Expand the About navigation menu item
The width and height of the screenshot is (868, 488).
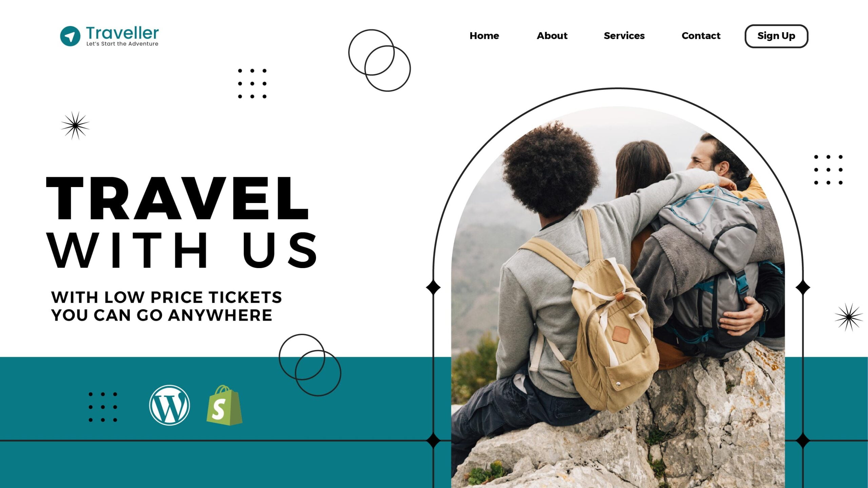551,36
